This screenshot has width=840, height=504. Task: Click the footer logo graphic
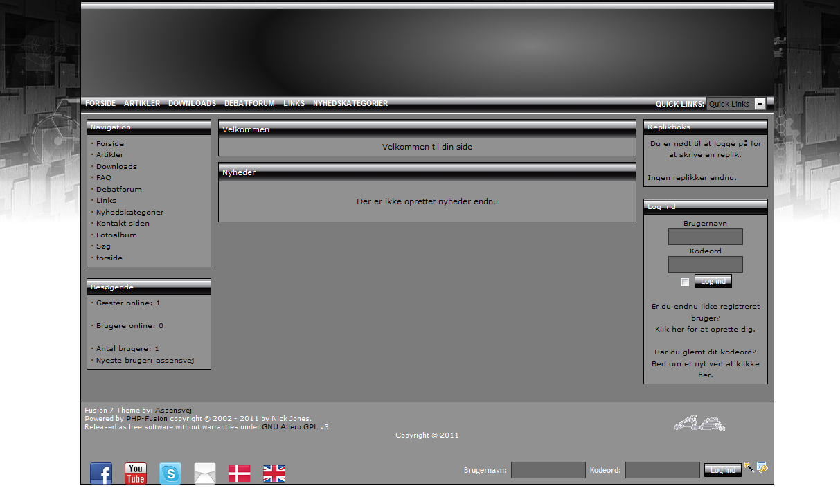click(699, 423)
